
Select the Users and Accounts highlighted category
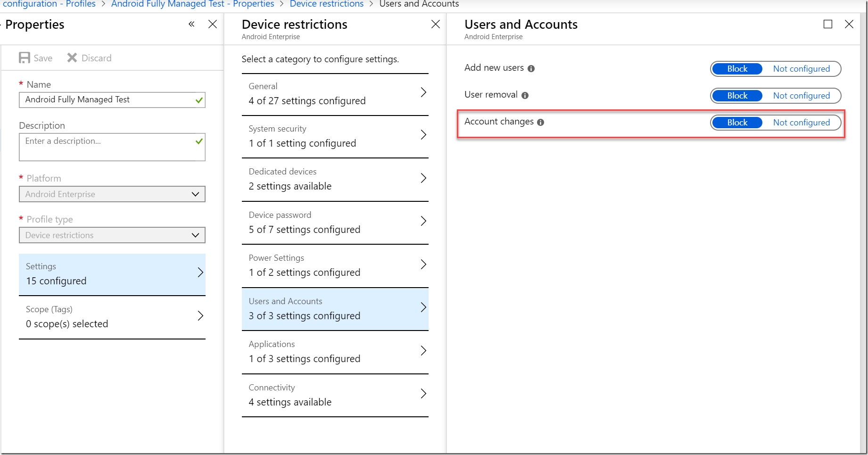pyautogui.click(x=335, y=308)
